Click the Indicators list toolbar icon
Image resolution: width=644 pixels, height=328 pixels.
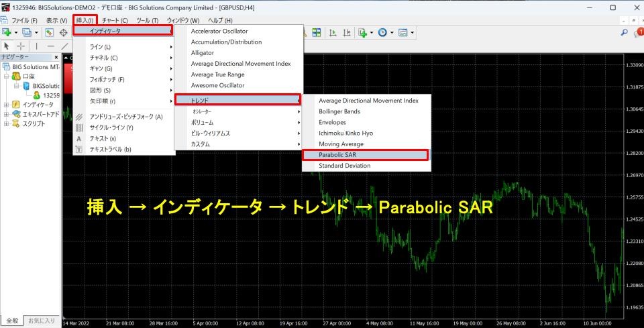tap(362, 32)
